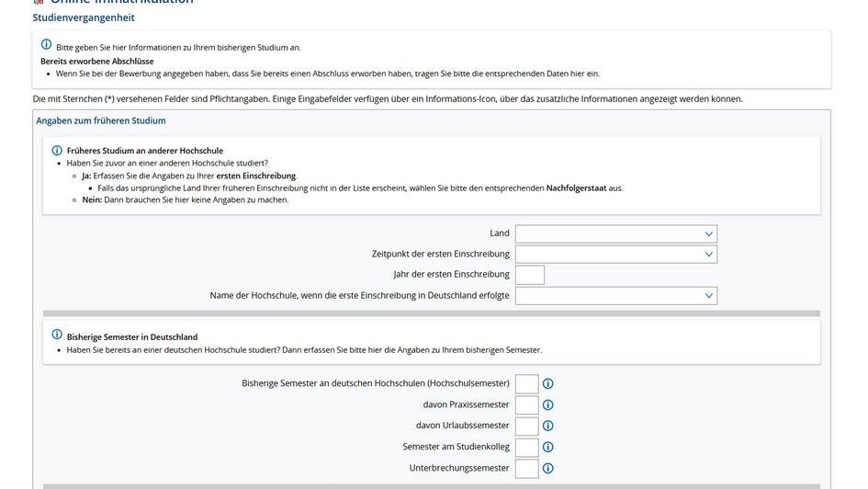Click the 'davon Urlaubssemester' label
The height and width of the screenshot is (489, 868).
pyautogui.click(x=462, y=426)
